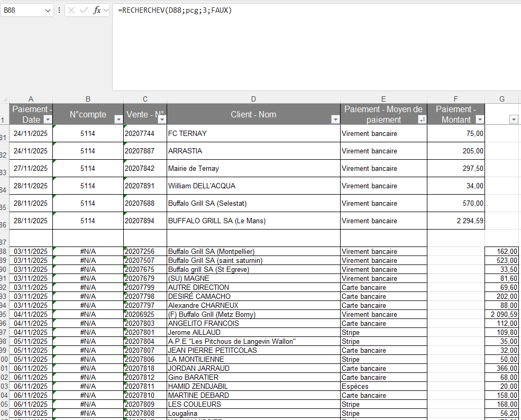Image resolution: width=521 pixels, height=420 pixels.
Task: Click the Jerome AILLAUD cell
Action: point(253,332)
